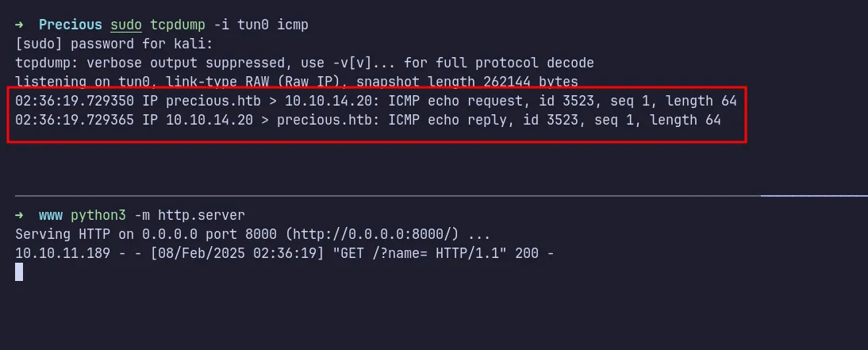Click the listening on tun0 line
This screenshot has width=868, height=350.
(x=296, y=82)
